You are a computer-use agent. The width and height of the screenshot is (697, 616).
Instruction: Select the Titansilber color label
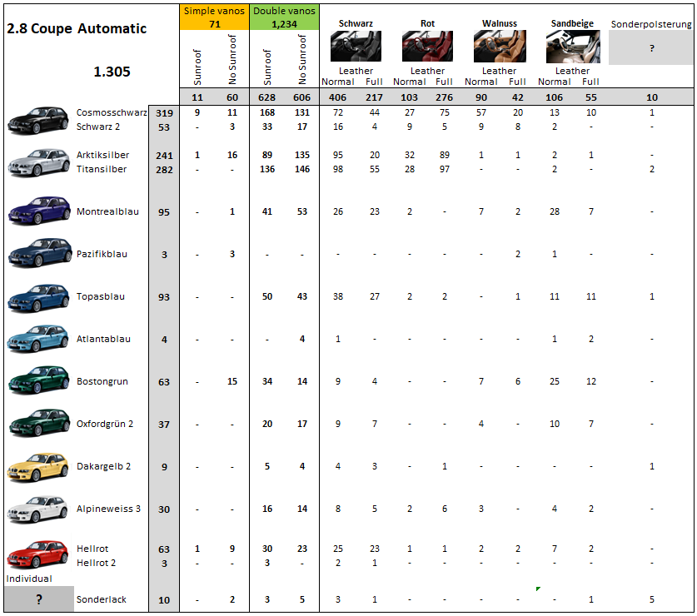(102, 169)
